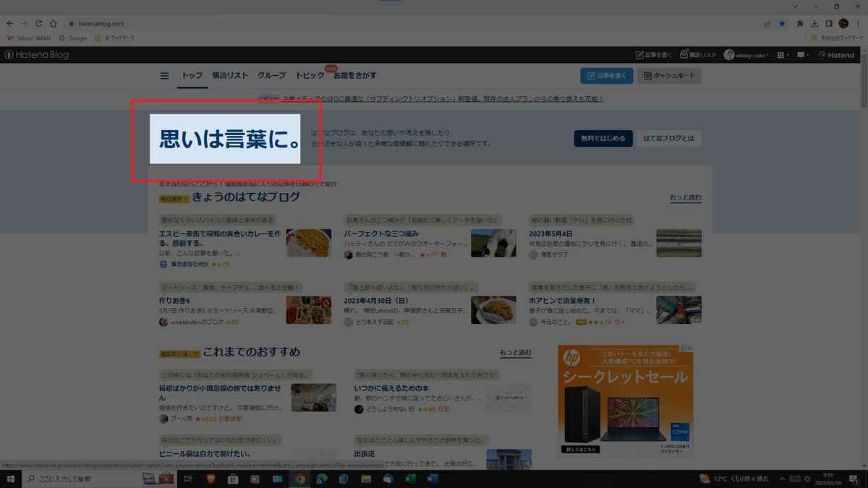Click もっと読む beside これまでのおすすめ
This screenshot has height=488, width=868.
pos(516,353)
